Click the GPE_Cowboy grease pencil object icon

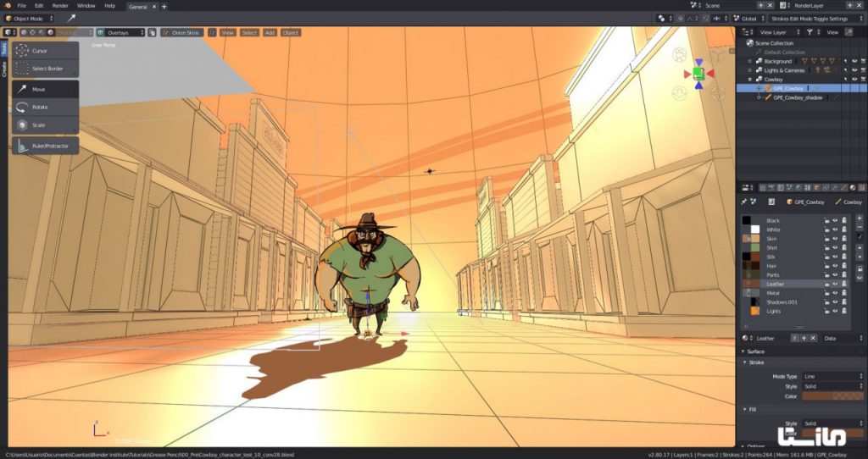pyautogui.click(x=768, y=88)
